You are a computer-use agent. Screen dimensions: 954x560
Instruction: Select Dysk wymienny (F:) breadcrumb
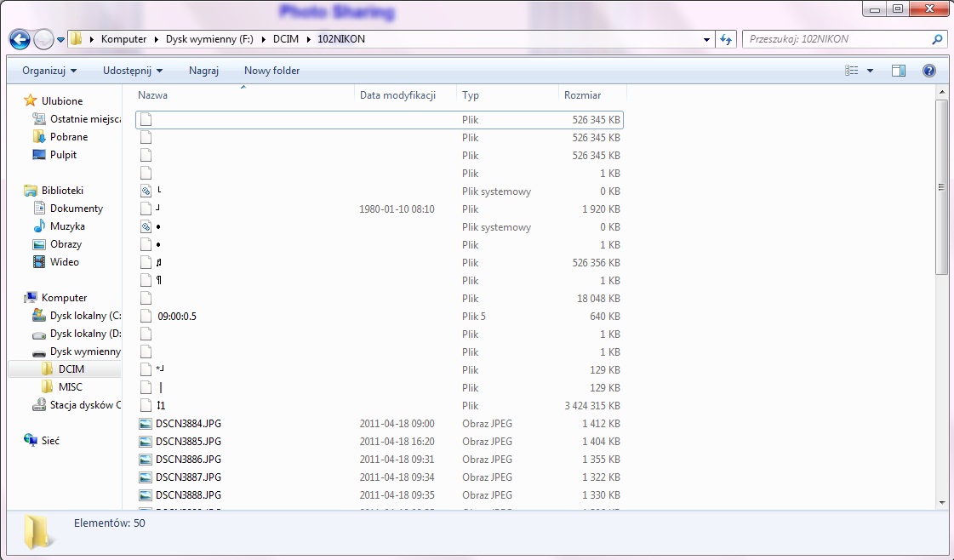coord(209,39)
